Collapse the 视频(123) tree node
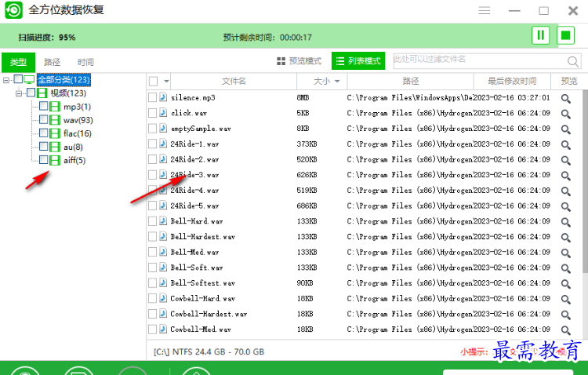Image resolution: width=588 pixels, height=375 pixels. click(19, 93)
